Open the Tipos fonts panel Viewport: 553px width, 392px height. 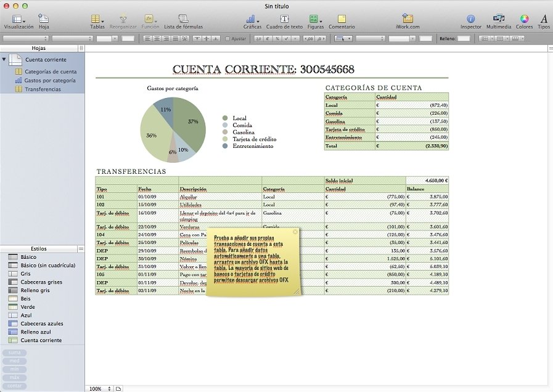coord(544,22)
